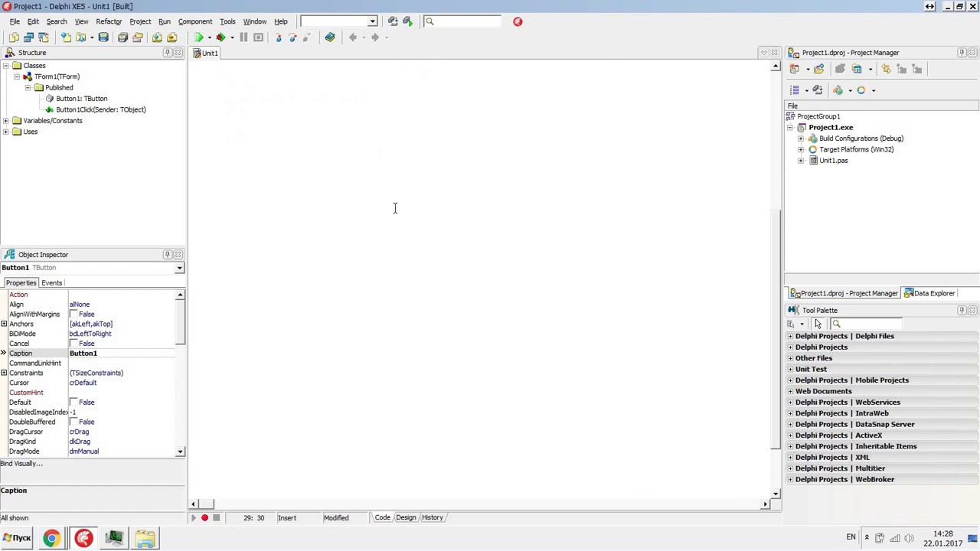
Task: Click the Back navigation arrow icon
Action: (x=353, y=37)
